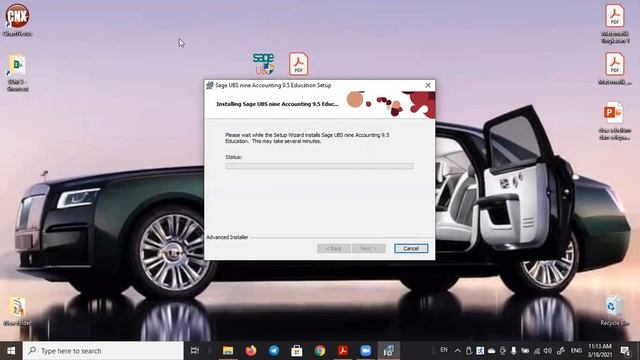Viewport: 640px width, 360px height.
Task: Click the installation status progress bar
Action: tap(319, 166)
